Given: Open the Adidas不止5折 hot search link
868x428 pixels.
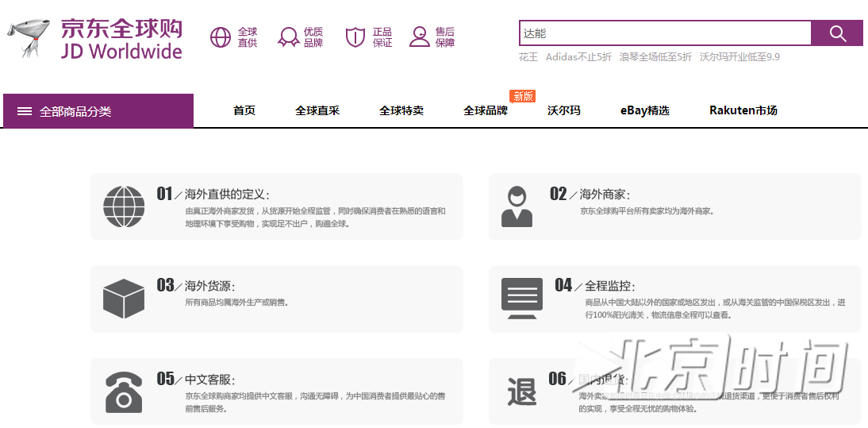Looking at the screenshot, I should click(x=578, y=56).
